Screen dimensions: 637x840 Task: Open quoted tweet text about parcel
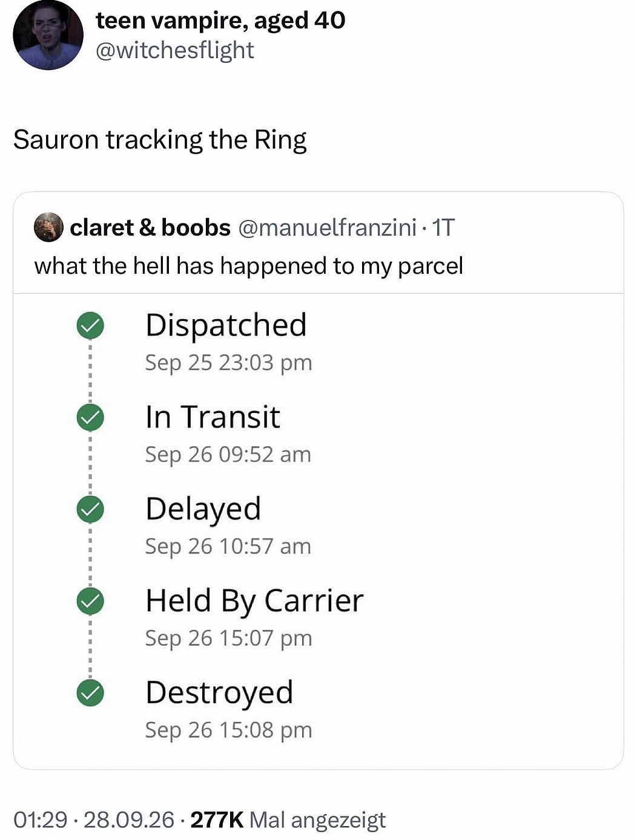249,266
